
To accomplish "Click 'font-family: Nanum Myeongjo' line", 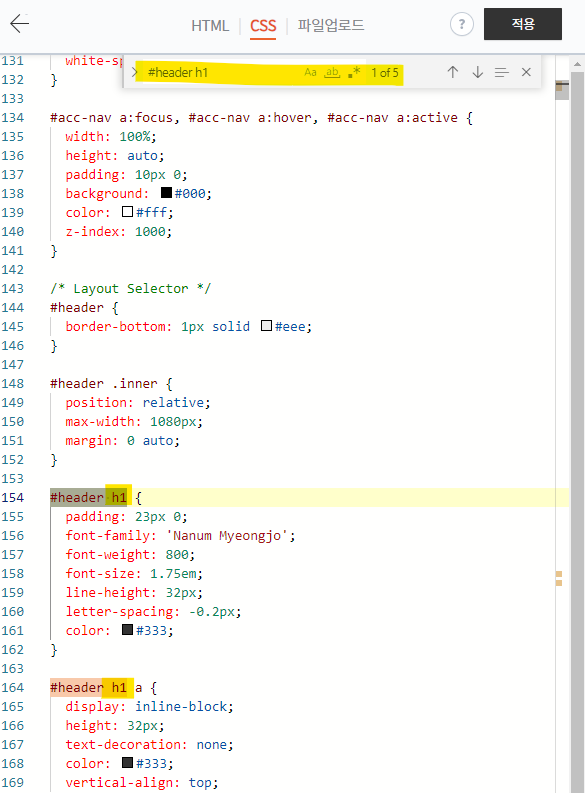I will pyautogui.click(x=181, y=536).
